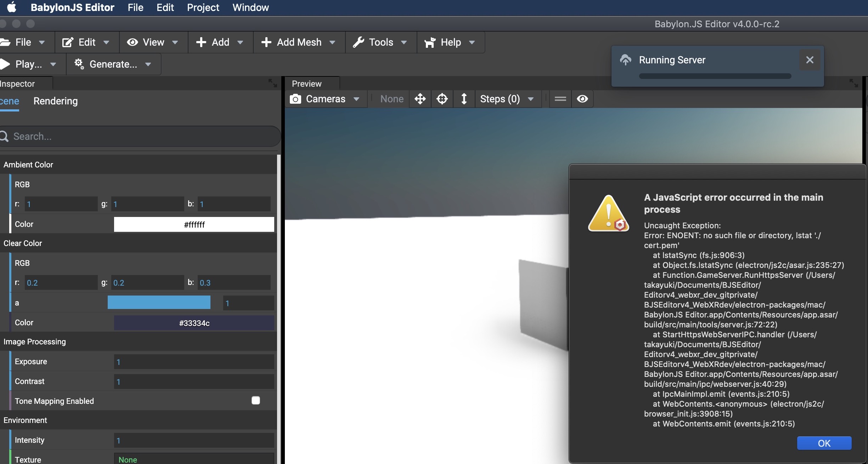Screen dimensions: 868x464
Task: Click the horizontal lines icon in Preview toolbar
Action: (560, 99)
